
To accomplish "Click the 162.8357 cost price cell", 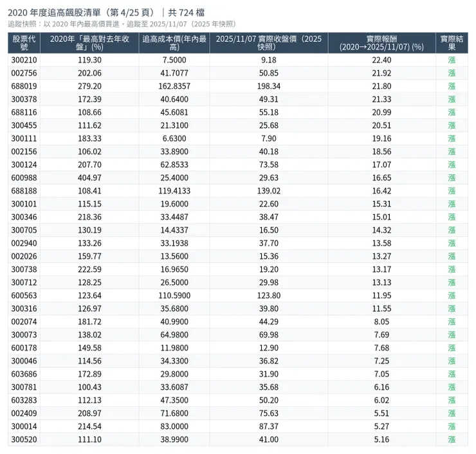I will (174, 86).
